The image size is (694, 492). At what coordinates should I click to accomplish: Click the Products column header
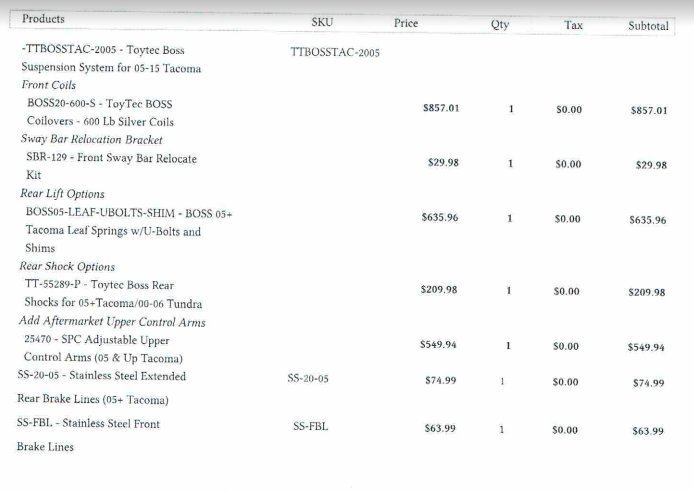43,19
